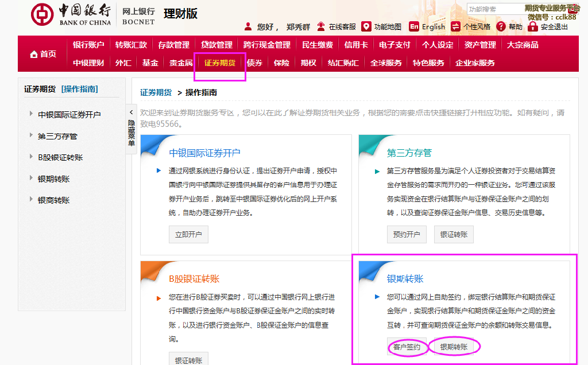Open the 个人设定 menu
The width and height of the screenshot is (588, 365).
[x=438, y=45]
